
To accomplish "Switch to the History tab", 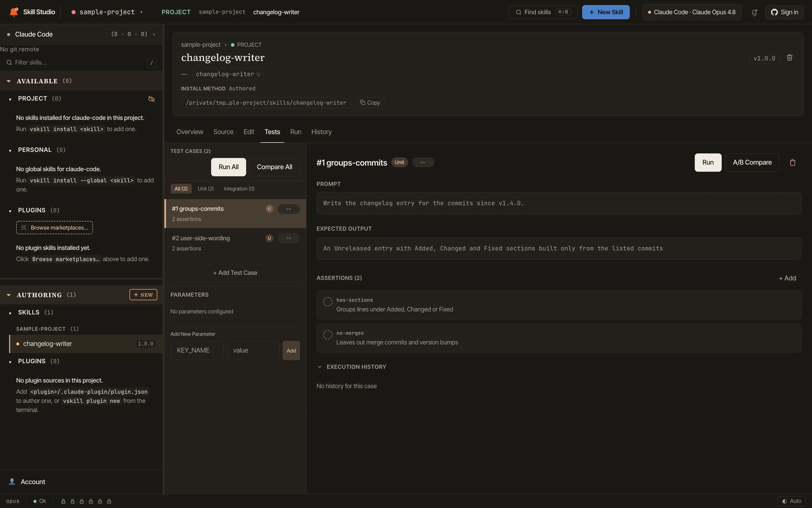I will point(321,132).
